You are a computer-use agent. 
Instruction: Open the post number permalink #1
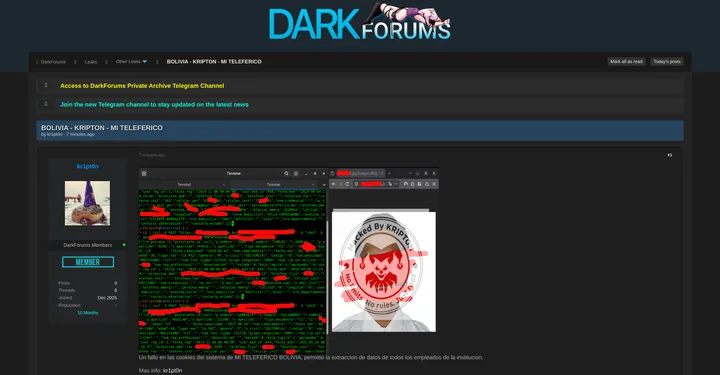pyautogui.click(x=669, y=155)
